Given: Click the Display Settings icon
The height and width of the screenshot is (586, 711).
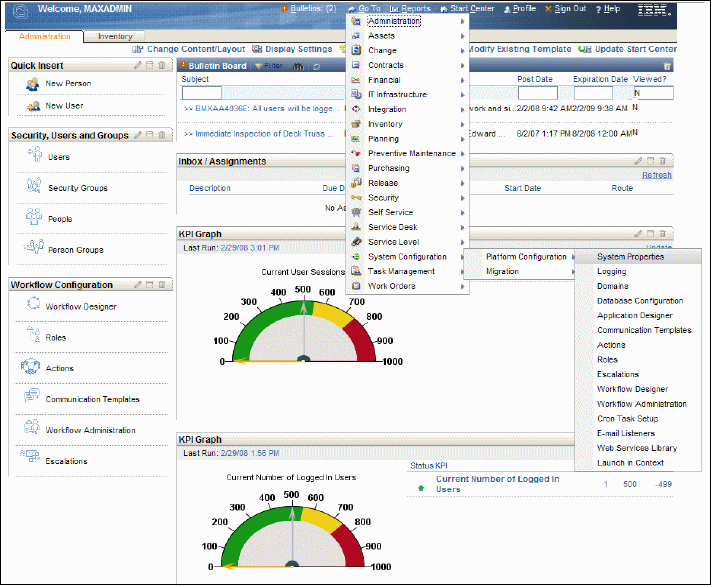Looking at the screenshot, I should (257, 49).
